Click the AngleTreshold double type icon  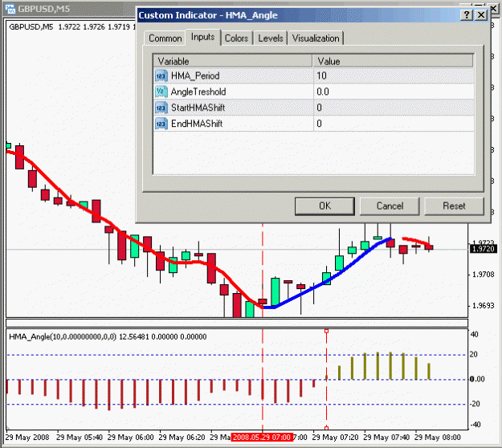coord(161,92)
